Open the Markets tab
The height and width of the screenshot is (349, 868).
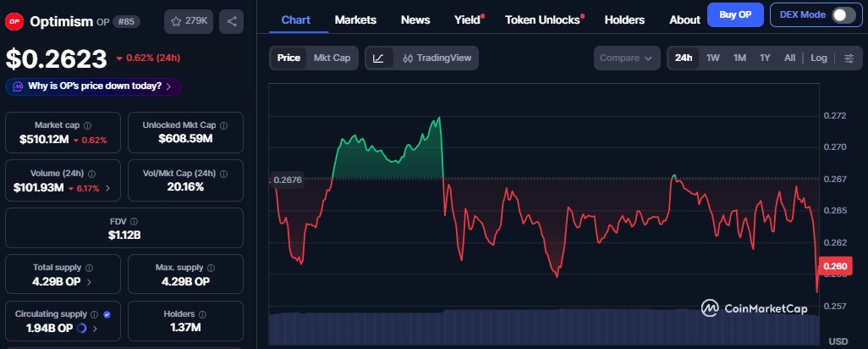pos(355,20)
